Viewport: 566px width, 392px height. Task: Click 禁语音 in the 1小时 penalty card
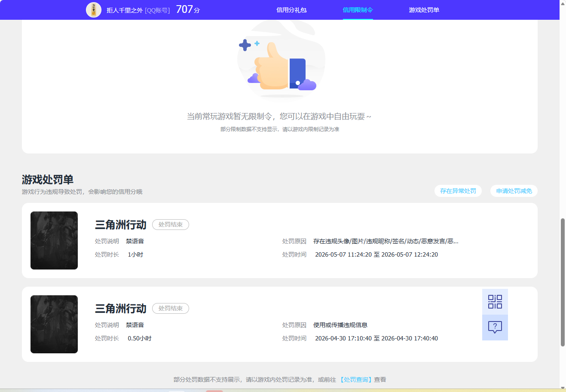click(135, 241)
